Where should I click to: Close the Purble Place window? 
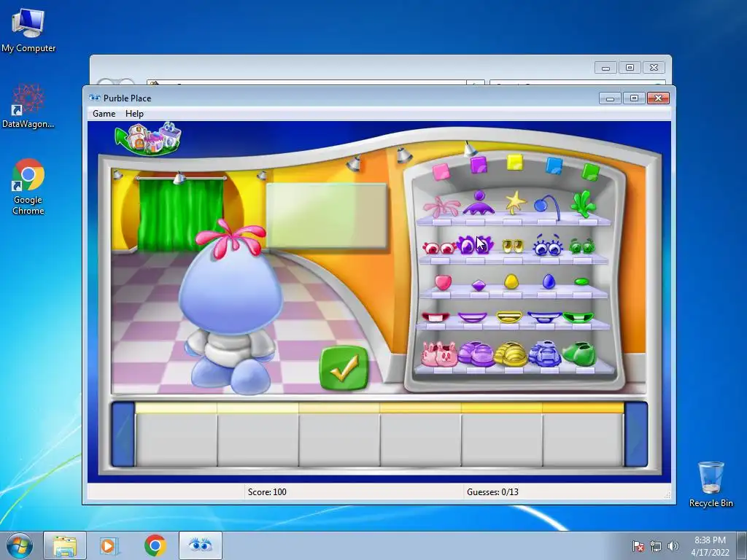point(659,98)
